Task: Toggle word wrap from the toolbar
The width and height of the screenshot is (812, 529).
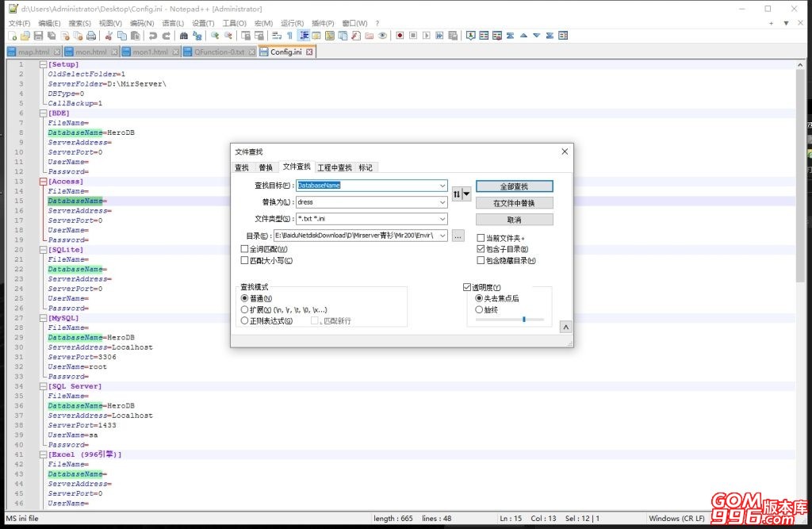Action: click(x=275, y=35)
